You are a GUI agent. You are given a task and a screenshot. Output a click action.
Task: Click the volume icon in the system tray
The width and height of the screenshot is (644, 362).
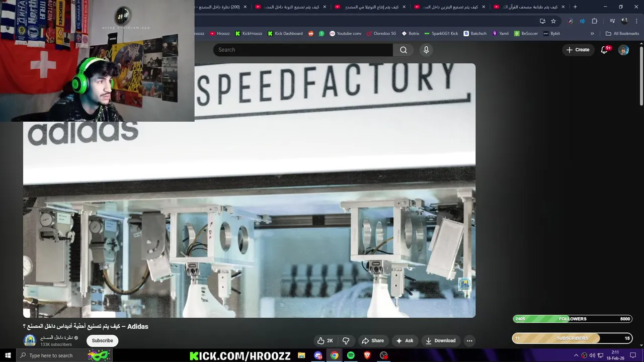592,355
